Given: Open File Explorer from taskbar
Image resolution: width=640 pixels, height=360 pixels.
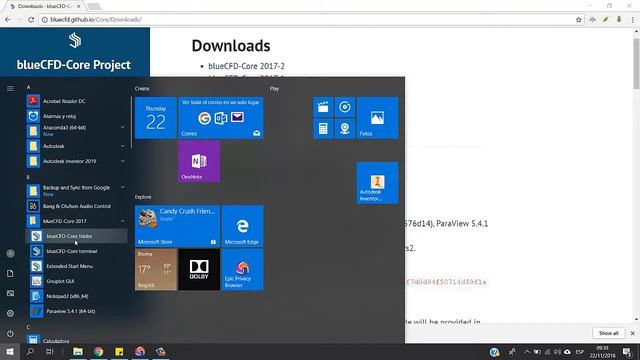Looking at the screenshot, I should point(78,351).
